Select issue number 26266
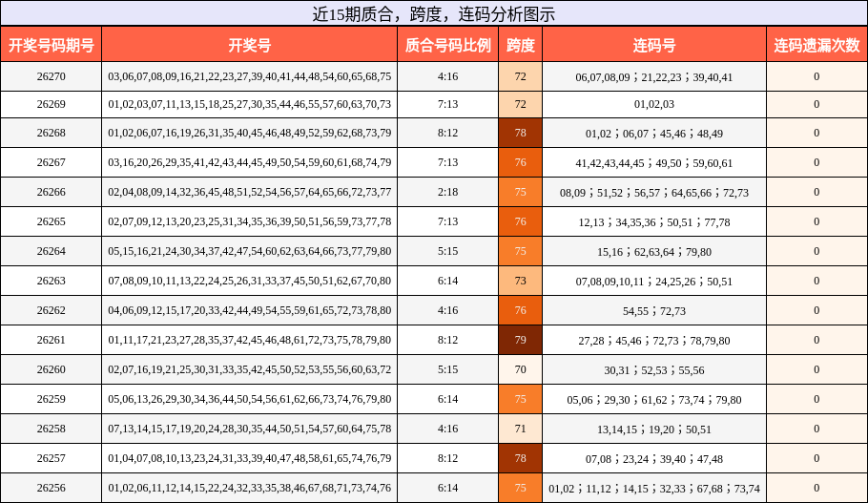 tap(51, 192)
